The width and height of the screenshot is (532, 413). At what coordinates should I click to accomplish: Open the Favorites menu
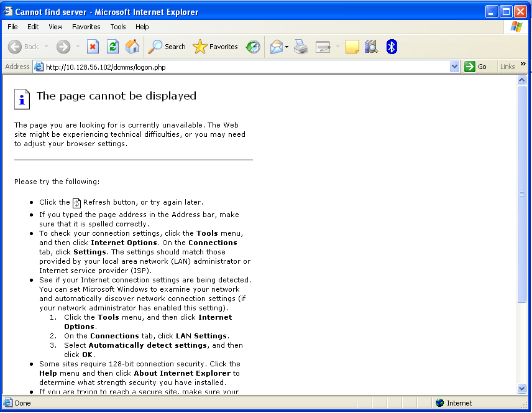86,27
